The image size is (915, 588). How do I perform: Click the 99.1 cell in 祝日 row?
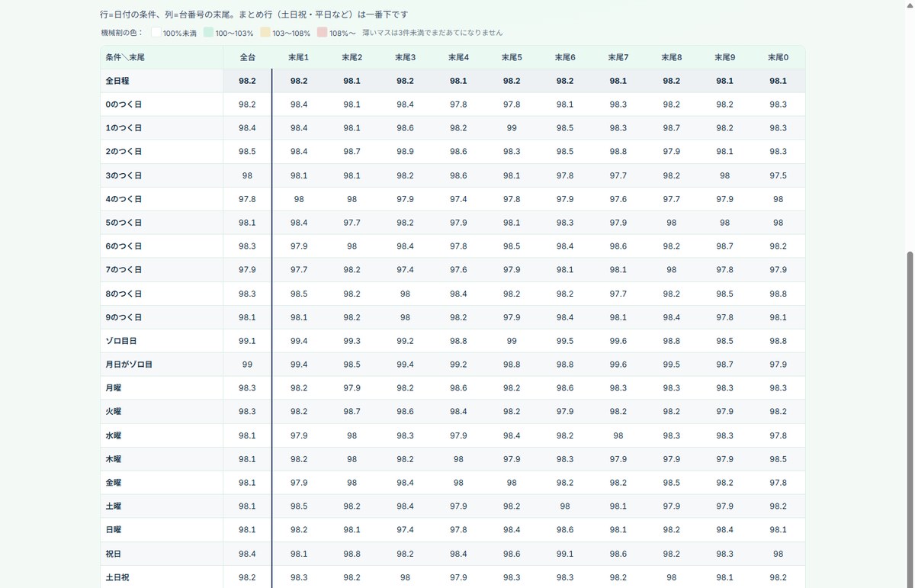[565, 554]
